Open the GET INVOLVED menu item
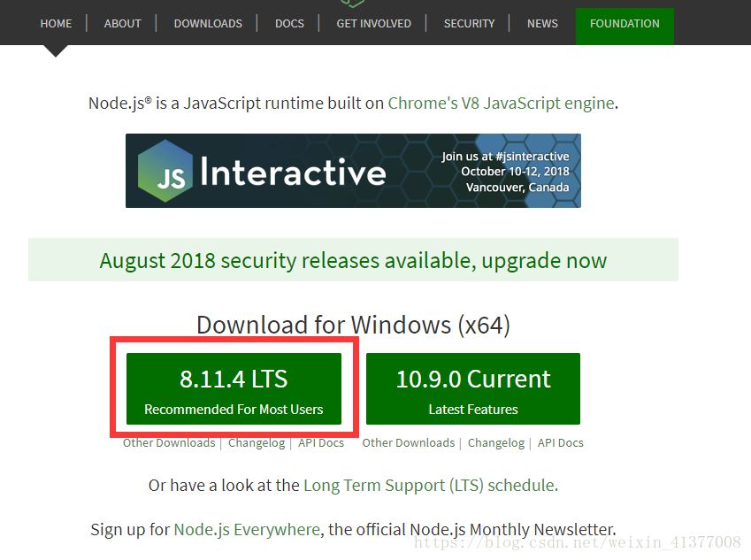Image resolution: width=751 pixels, height=560 pixels. coord(373,24)
